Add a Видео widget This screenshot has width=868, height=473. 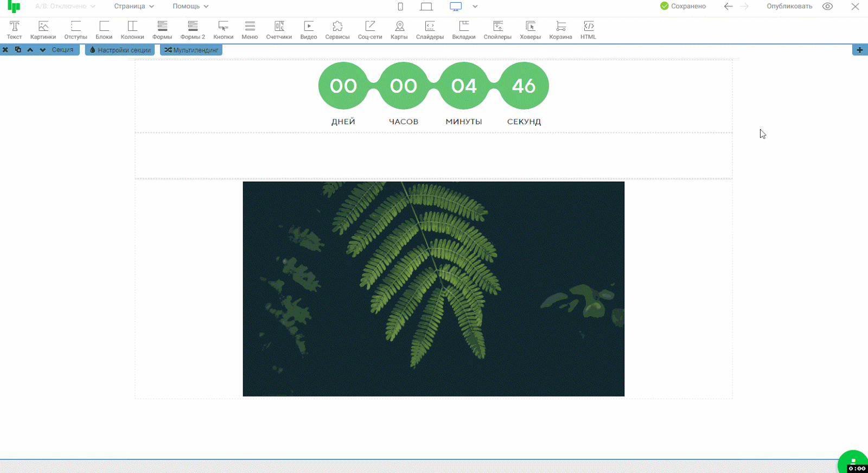[x=308, y=30]
